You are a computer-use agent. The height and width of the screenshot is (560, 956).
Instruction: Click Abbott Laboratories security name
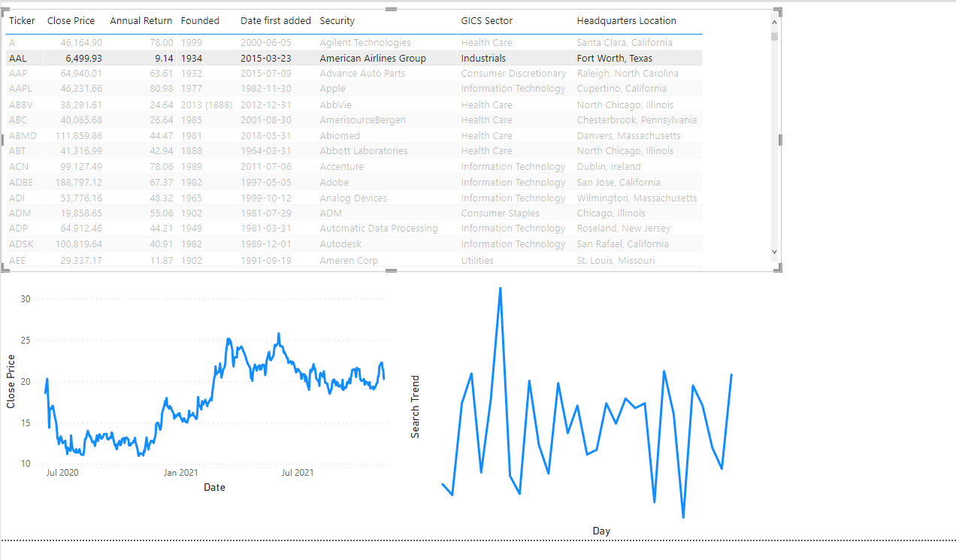tap(364, 151)
